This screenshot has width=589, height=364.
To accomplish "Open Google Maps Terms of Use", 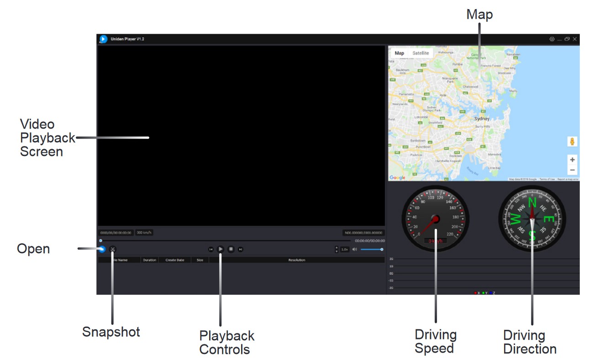I will pos(547,179).
